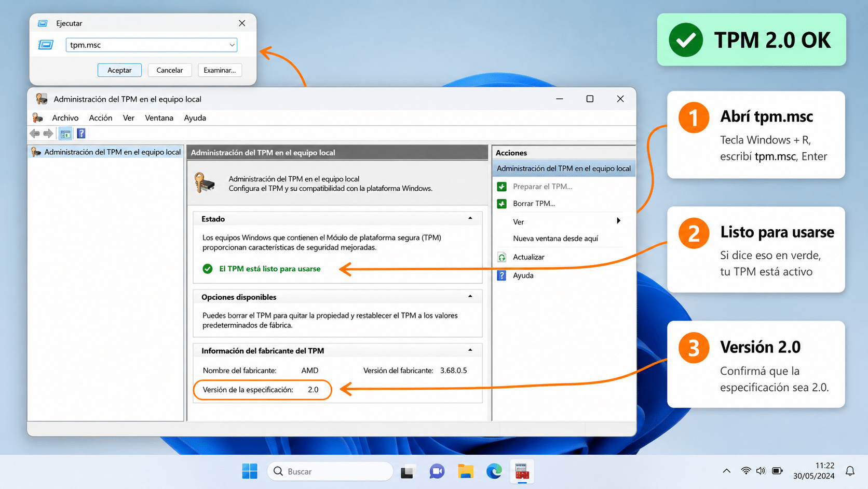This screenshot has width=868, height=489.
Task: Launch the Teams chat taskbar icon
Action: coord(437,471)
